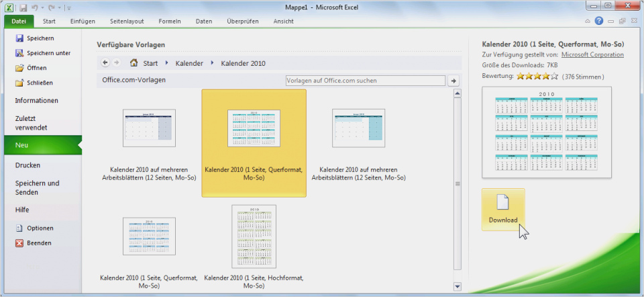The height and width of the screenshot is (297, 644).
Task: Switch to the Ansicht ribbon tab
Action: pos(283,22)
